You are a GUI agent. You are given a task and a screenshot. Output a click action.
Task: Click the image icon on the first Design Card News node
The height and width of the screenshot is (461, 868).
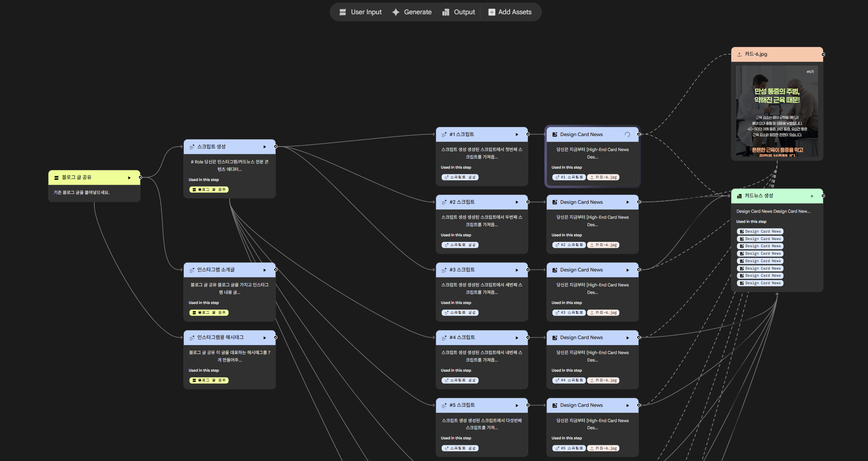[x=555, y=135]
